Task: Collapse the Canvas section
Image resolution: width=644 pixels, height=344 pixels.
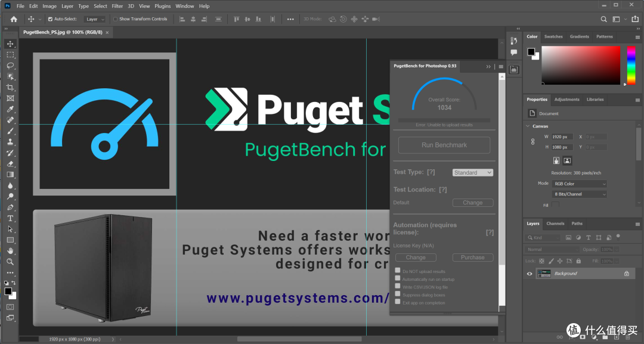Action: pos(528,126)
